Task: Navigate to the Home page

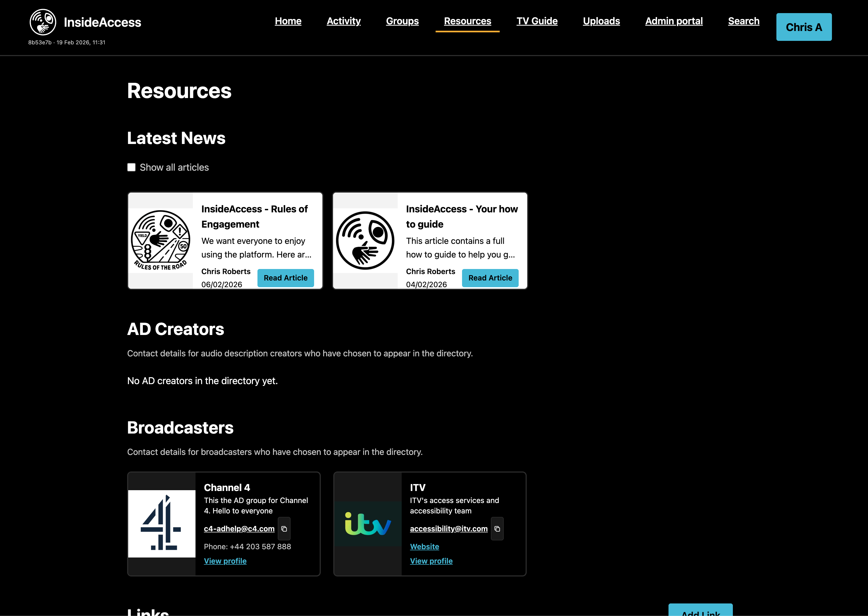Action: 288,21
